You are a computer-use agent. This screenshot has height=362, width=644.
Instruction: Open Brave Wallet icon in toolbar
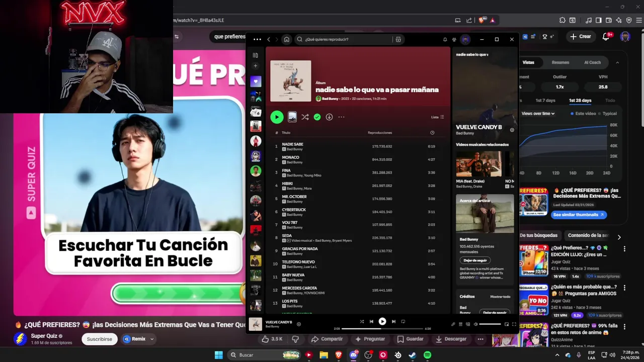tap(609, 20)
